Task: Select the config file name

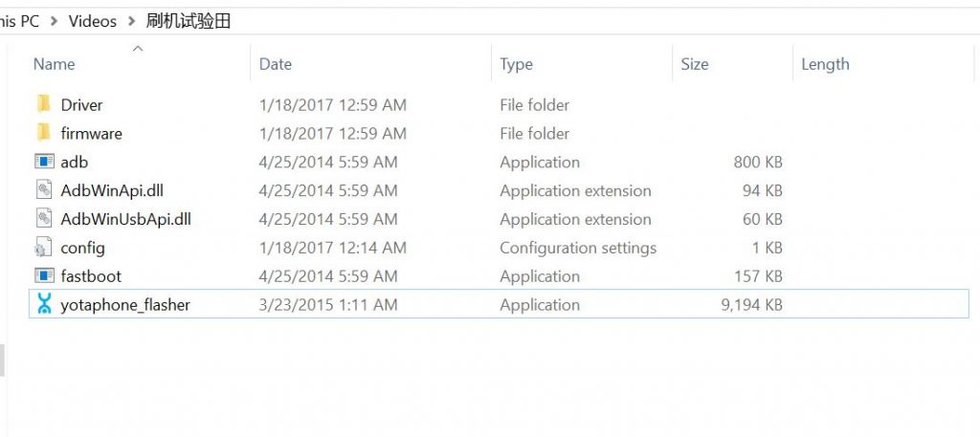Action: pyautogui.click(x=82, y=248)
